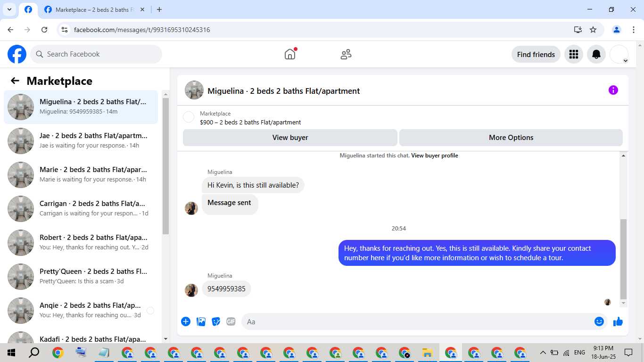
Task: Click the "Message sent" bubble
Action: click(230, 204)
